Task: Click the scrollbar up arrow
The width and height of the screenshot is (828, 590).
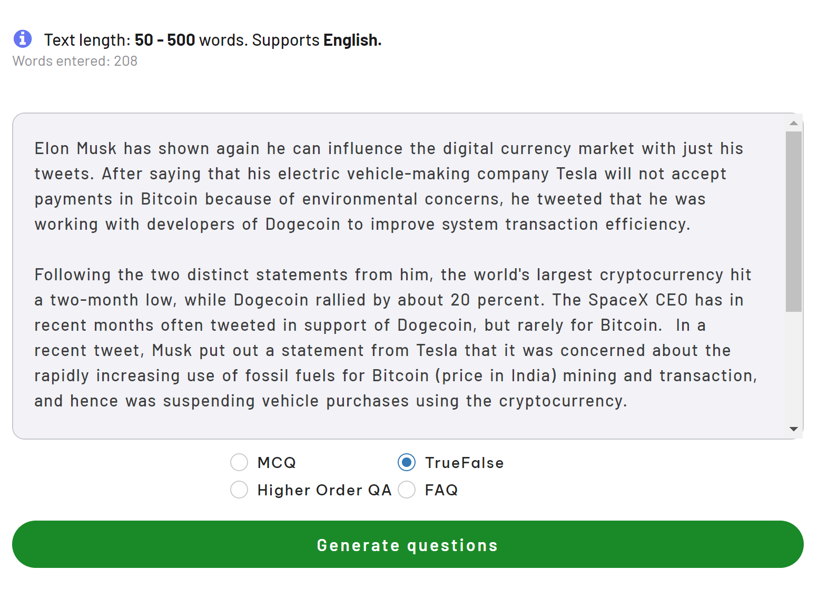Action: pos(793,123)
